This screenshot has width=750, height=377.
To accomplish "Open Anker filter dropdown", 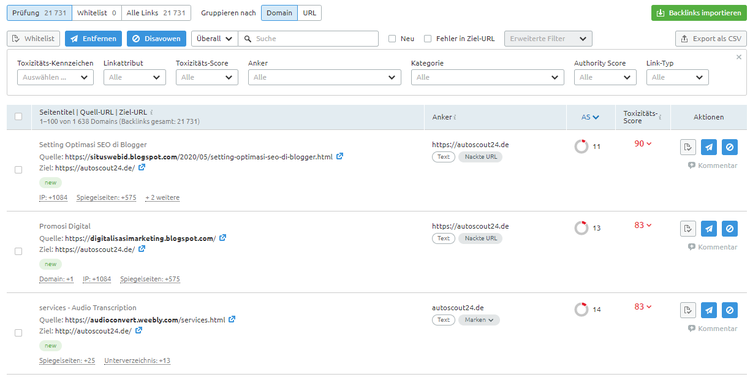I will pos(324,77).
